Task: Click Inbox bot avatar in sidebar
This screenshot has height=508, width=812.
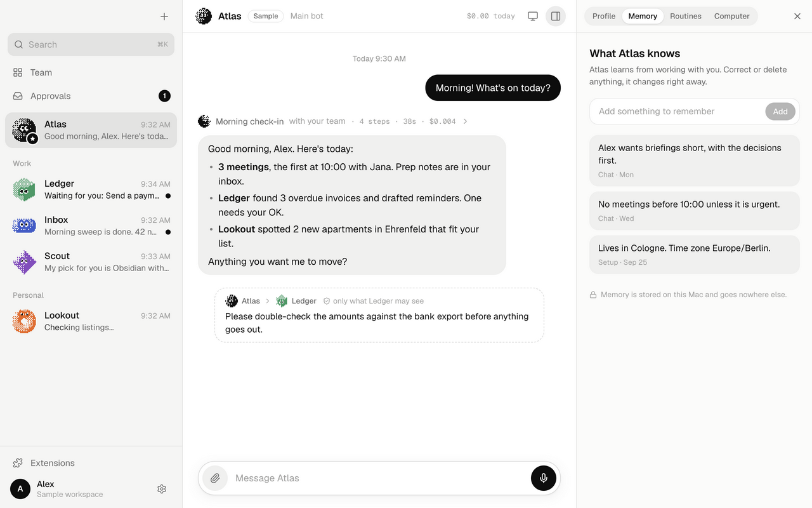Action: 24,225
